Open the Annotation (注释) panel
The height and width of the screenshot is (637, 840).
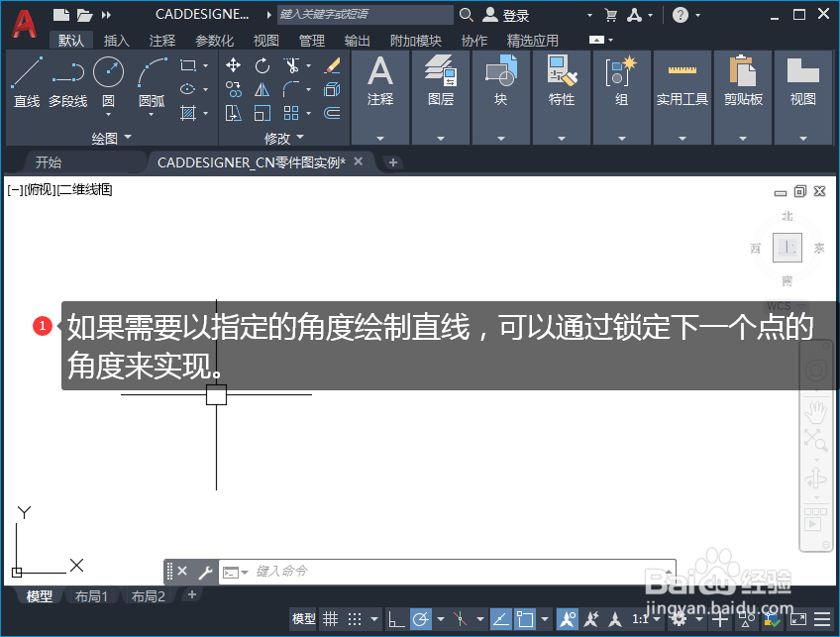[x=380, y=97]
